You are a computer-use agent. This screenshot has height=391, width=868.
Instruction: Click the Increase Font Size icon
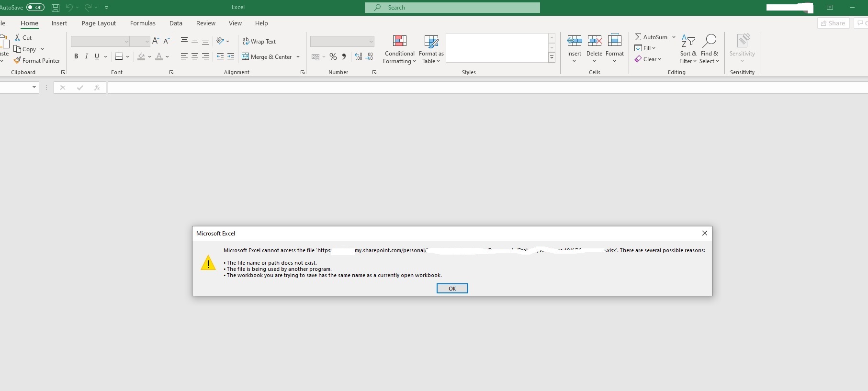pos(156,41)
